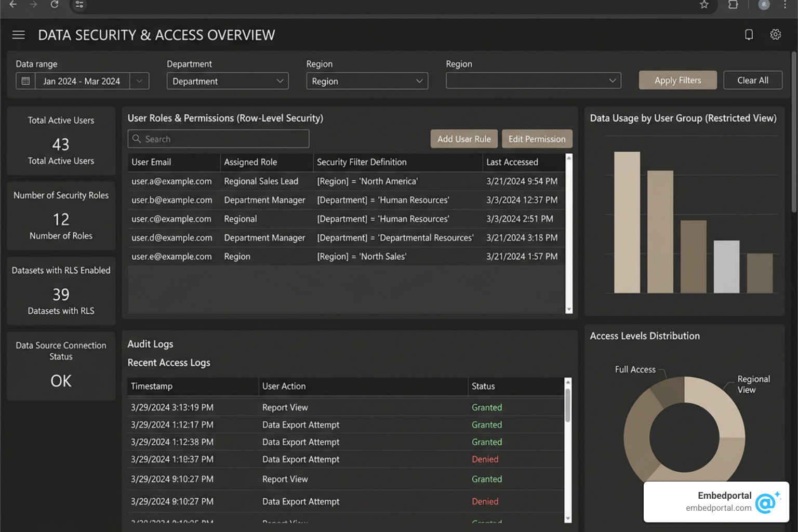Click the browser back arrow

point(14,5)
